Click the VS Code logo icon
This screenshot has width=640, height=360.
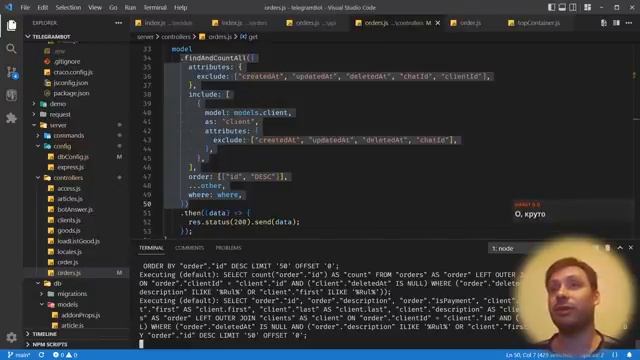(9, 7)
